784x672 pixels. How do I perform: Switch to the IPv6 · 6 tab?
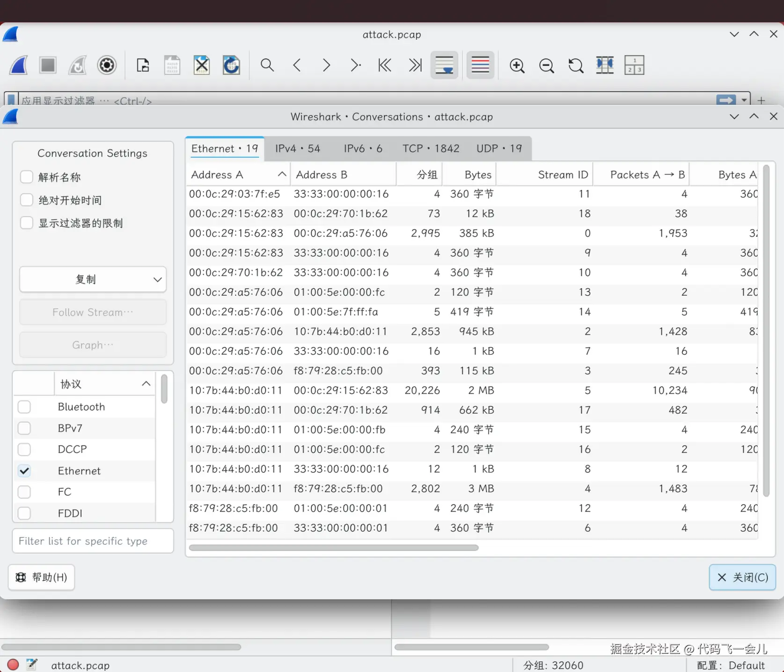click(x=363, y=148)
